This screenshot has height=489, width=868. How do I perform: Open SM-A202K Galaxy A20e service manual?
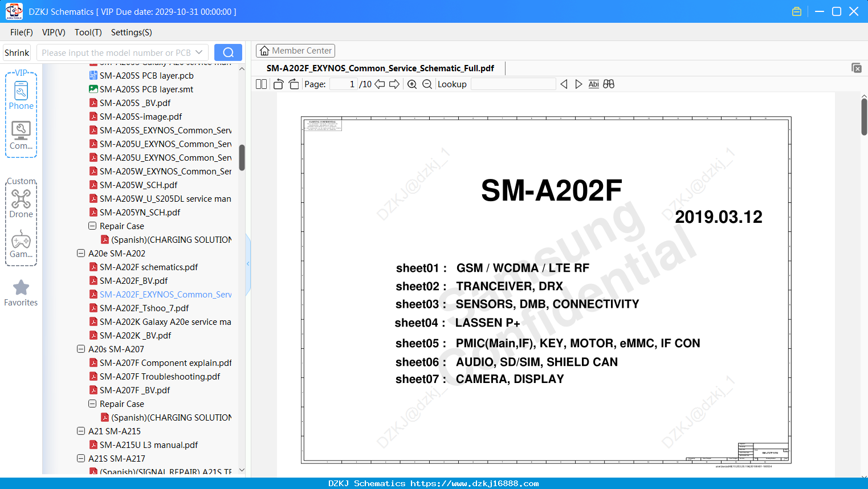[160, 321]
